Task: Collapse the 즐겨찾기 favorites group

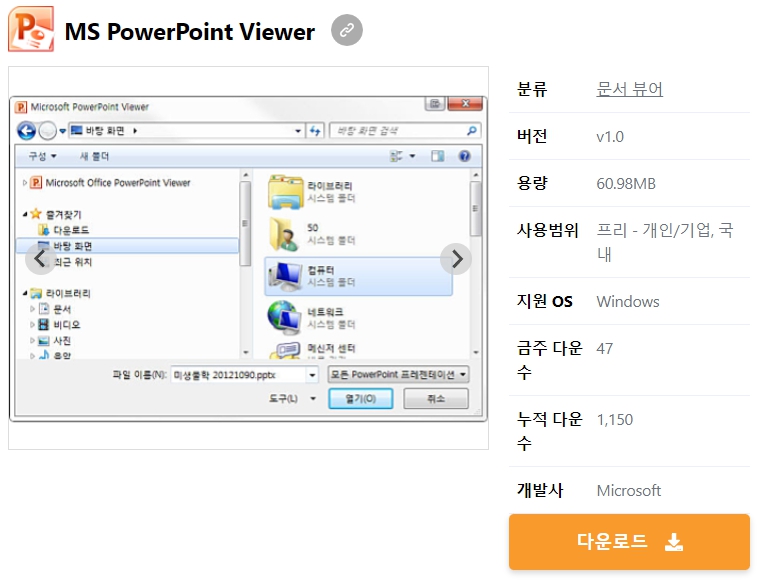Action: tap(25, 214)
